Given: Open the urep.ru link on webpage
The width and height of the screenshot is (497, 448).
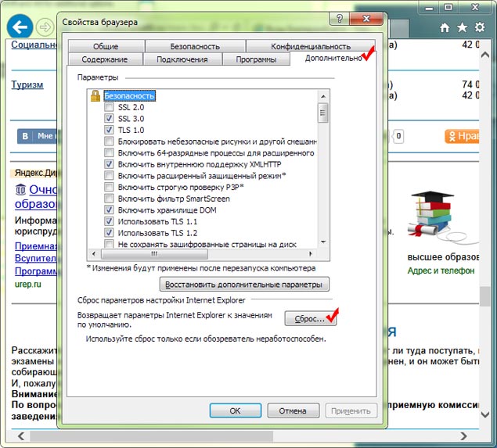Looking at the screenshot, I should coord(28,285).
